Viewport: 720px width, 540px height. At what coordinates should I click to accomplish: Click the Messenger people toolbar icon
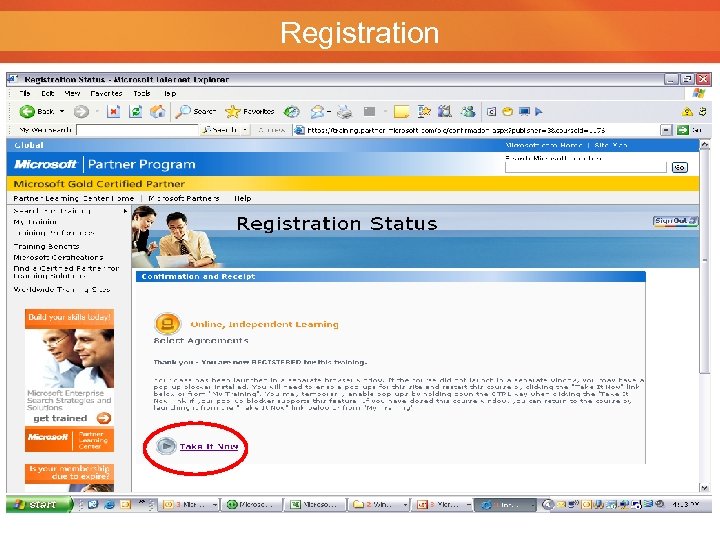point(468,111)
